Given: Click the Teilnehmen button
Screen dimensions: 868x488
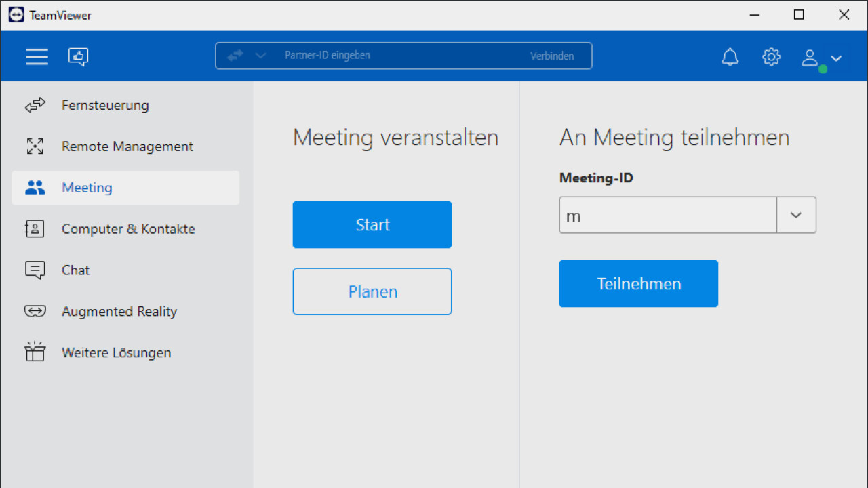Looking at the screenshot, I should [639, 284].
